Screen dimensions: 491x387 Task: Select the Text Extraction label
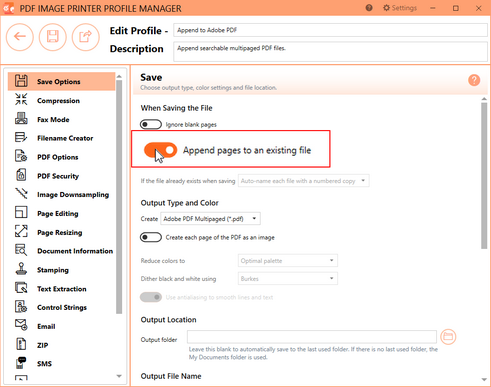pyautogui.click(x=62, y=289)
